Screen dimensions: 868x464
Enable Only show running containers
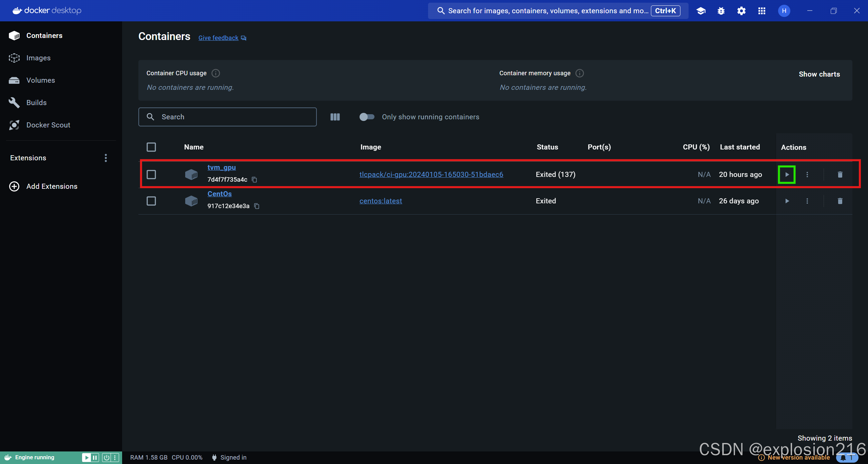[x=367, y=117]
